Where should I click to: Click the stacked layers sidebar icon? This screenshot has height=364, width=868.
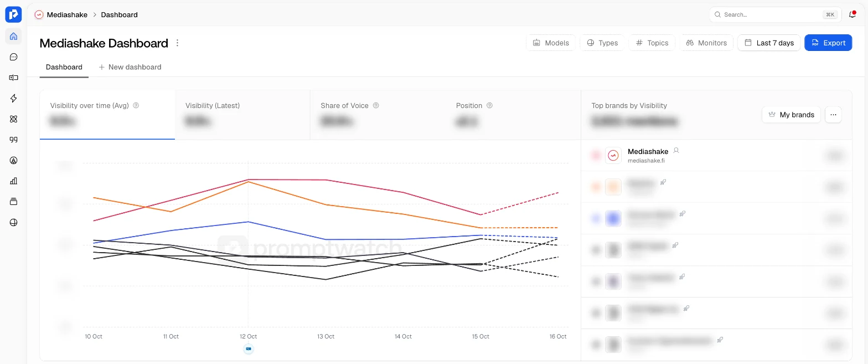pos(13,202)
